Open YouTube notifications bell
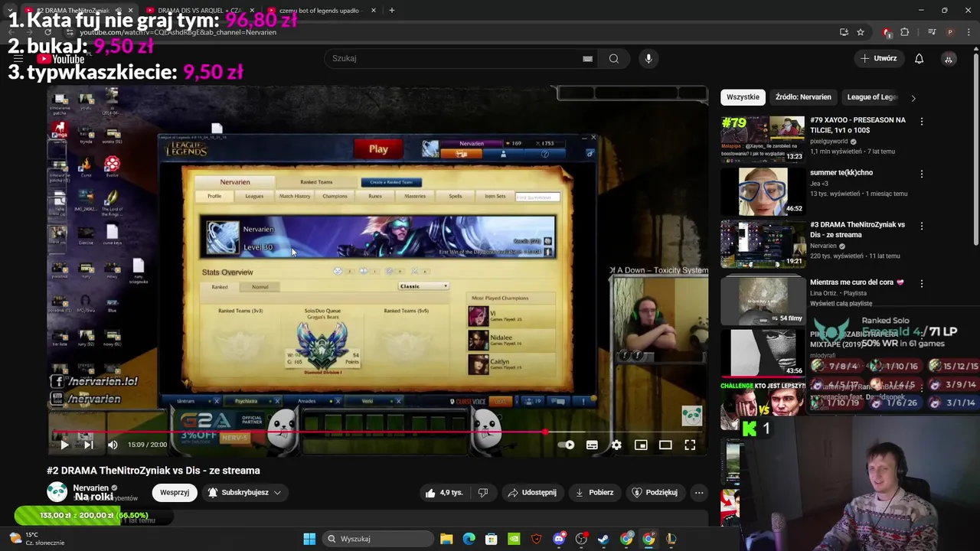The height and width of the screenshot is (551, 980). click(x=919, y=58)
